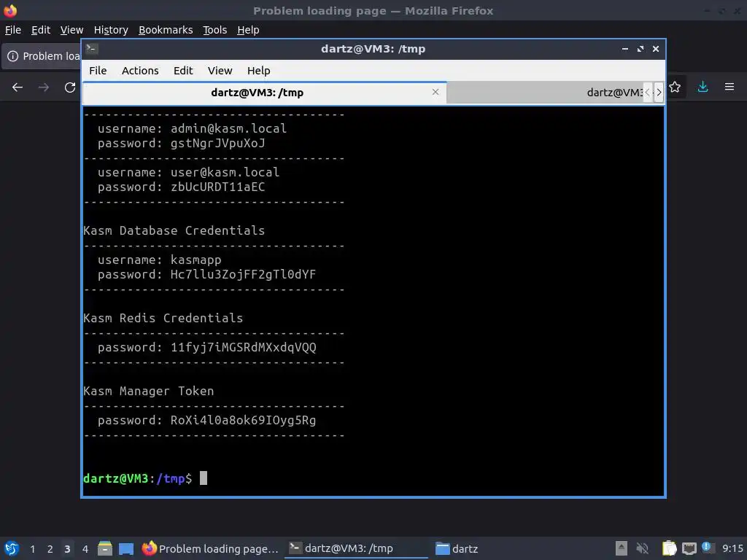
Task: Open terminal Help menu
Action: point(259,71)
